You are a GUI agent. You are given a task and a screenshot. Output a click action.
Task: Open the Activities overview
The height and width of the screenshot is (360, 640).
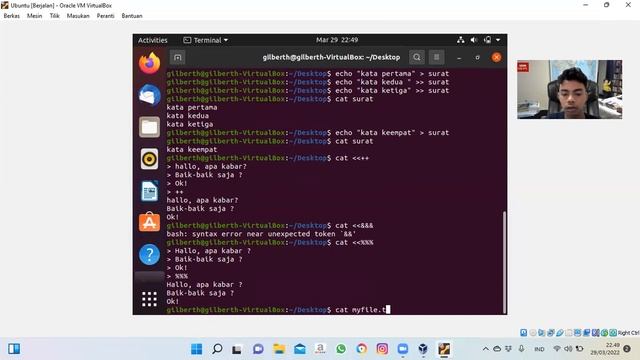[153, 40]
